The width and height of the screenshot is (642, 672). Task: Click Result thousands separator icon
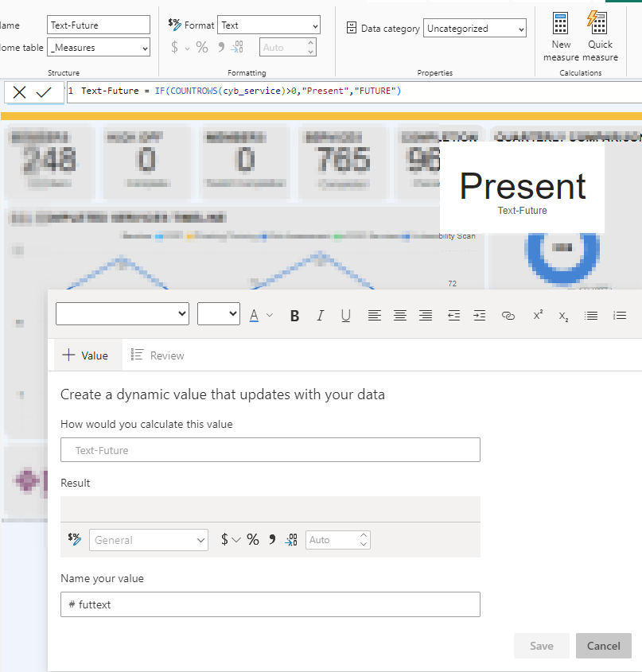[x=272, y=539]
